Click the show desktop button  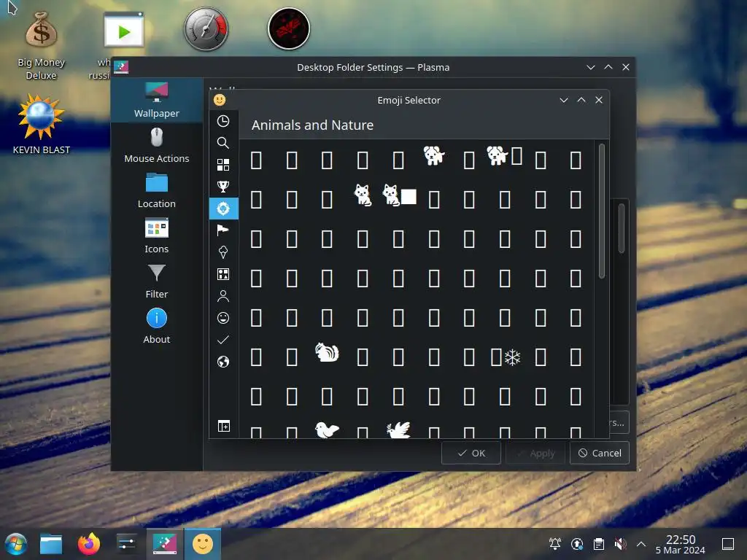pyautogui.click(x=728, y=544)
